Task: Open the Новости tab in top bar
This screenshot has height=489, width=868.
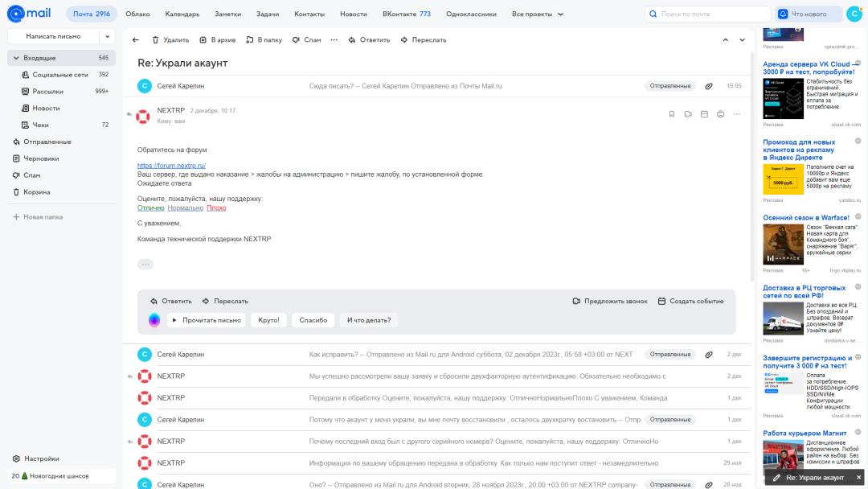Action: (x=353, y=14)
